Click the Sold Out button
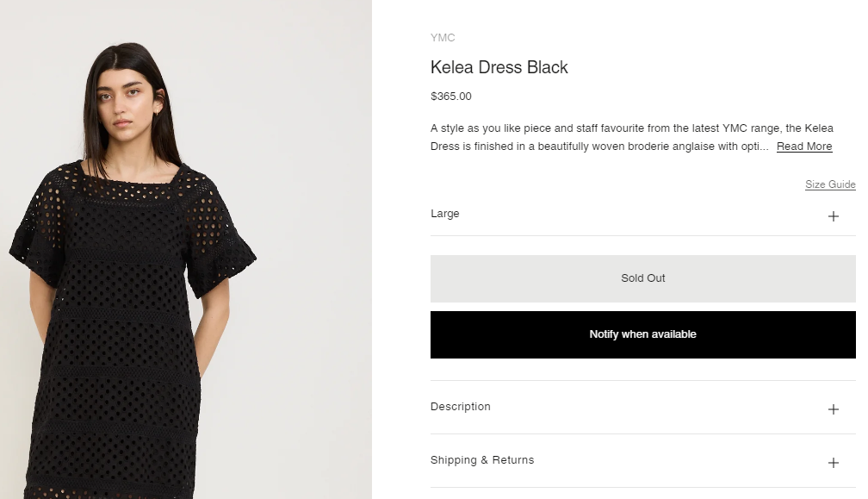Screen dimensions: 868x499 [642, 278]
